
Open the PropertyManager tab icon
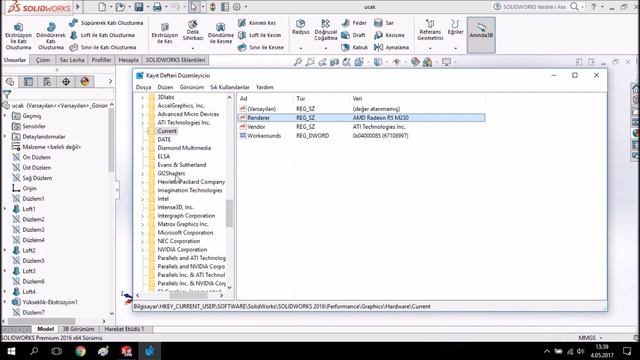tap(29, 82)
